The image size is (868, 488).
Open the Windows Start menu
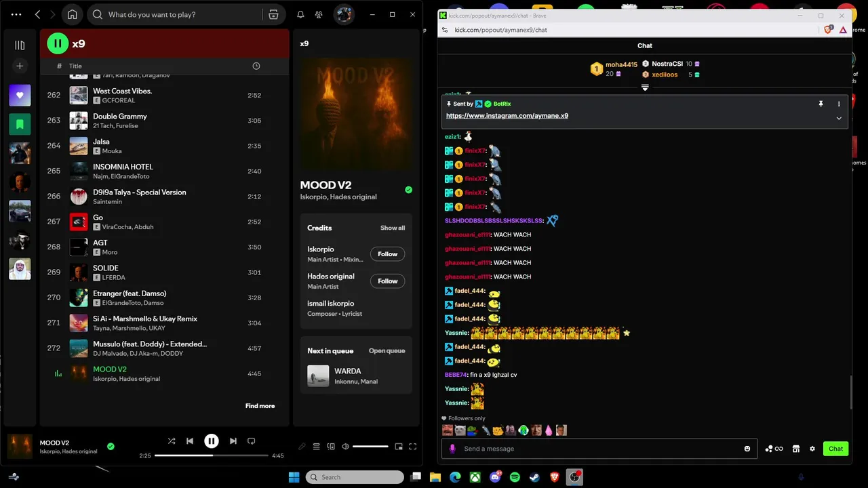(294, 477)
